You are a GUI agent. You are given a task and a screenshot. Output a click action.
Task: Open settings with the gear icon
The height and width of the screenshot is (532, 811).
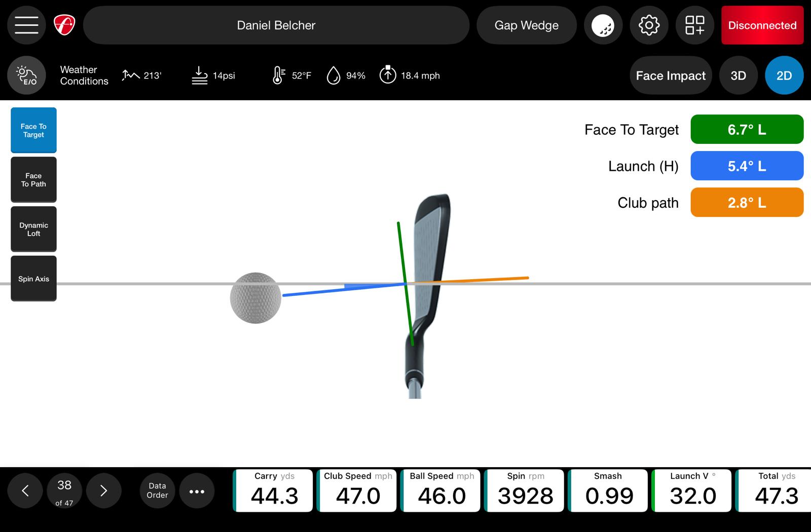click(649, 25)
